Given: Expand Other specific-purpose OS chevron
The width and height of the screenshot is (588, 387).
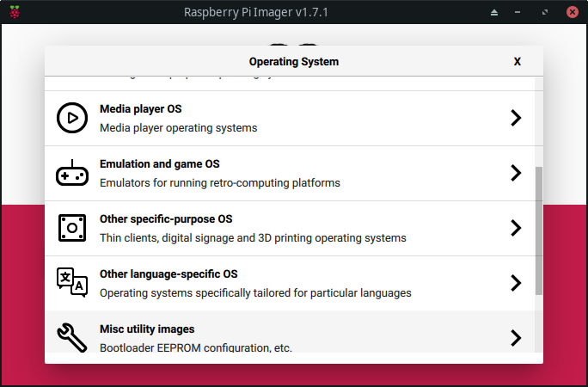Looking at the screenshot, I should 516,228.
